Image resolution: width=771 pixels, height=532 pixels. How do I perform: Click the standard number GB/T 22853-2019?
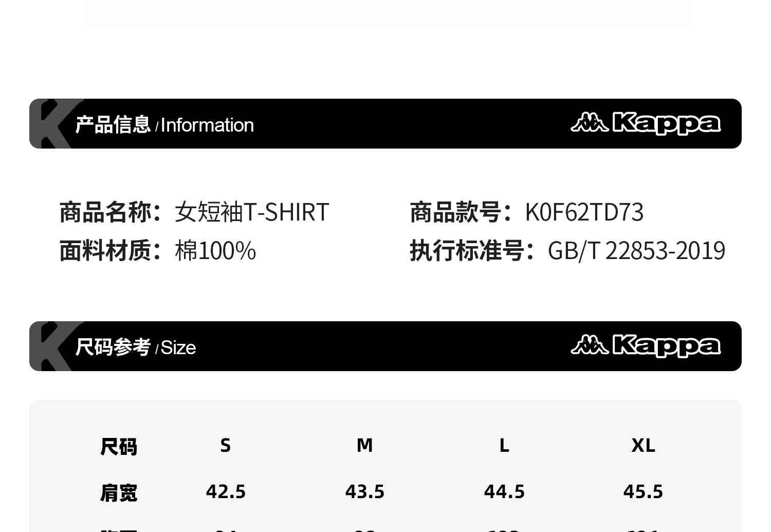pyautogui.click(x=636, y=251)
